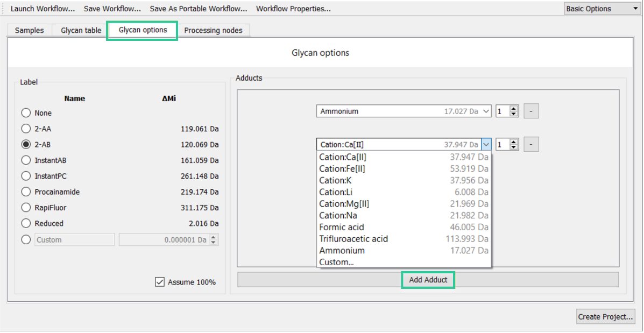Click the Add Adduct button

click(428, 280)
